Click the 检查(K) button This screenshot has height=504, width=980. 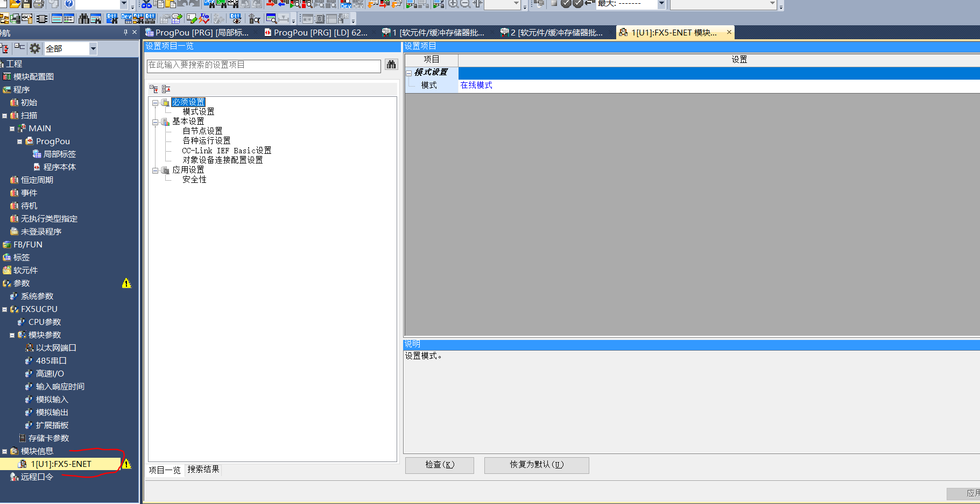439,465
